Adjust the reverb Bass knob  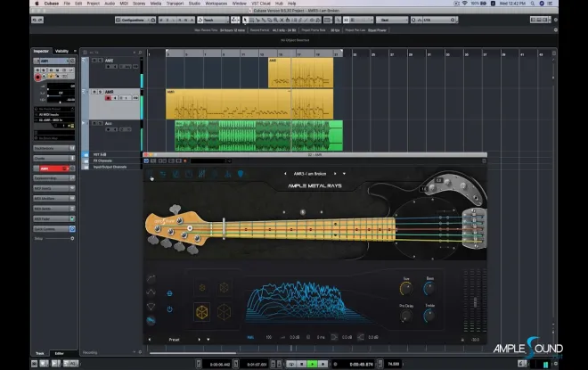[x=429, y=288]
